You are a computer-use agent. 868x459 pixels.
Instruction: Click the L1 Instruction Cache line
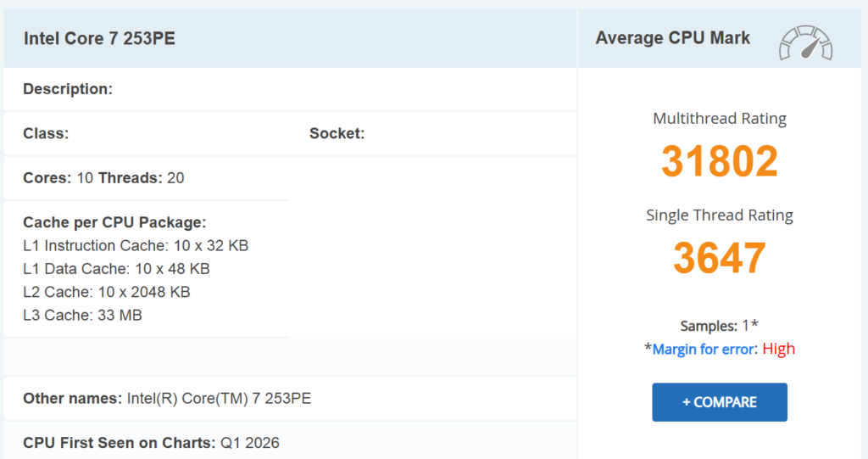[x=136, y=246]
